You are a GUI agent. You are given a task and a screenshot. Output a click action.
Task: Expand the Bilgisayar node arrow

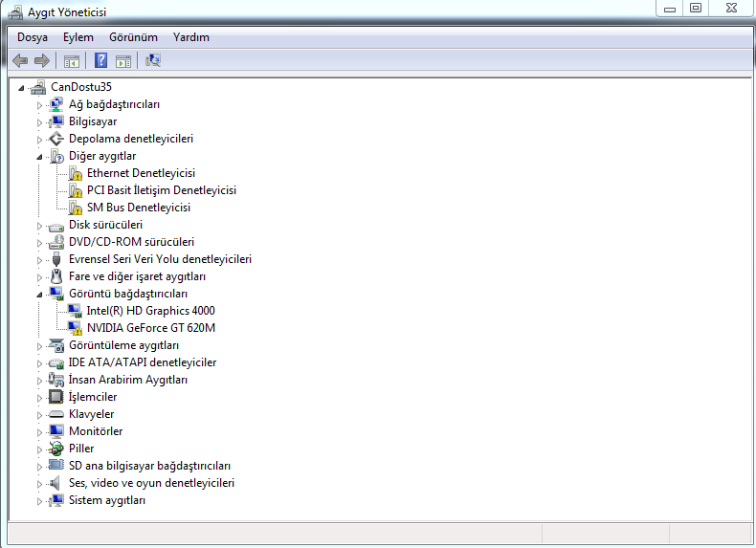39,122
